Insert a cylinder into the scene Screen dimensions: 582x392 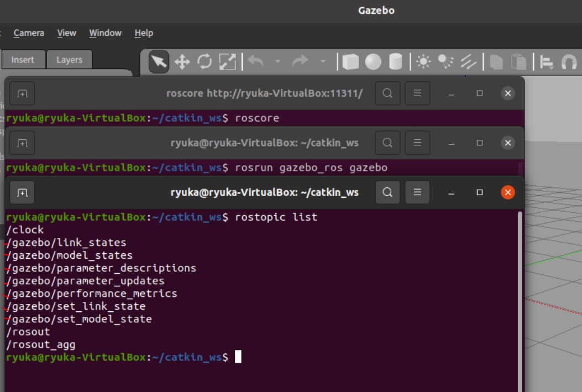pyautogui.click(x=396, y=61)
